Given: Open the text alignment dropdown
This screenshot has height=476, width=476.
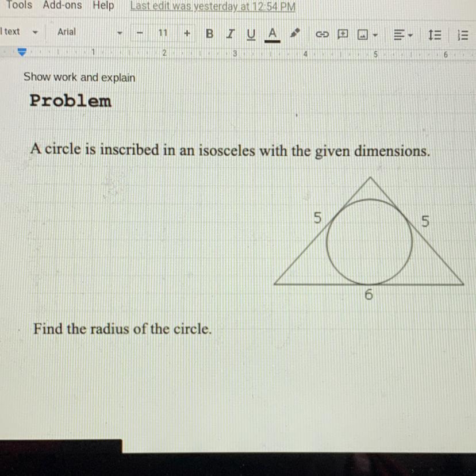Looking at the screenshot, I should [x=403, y=35].
